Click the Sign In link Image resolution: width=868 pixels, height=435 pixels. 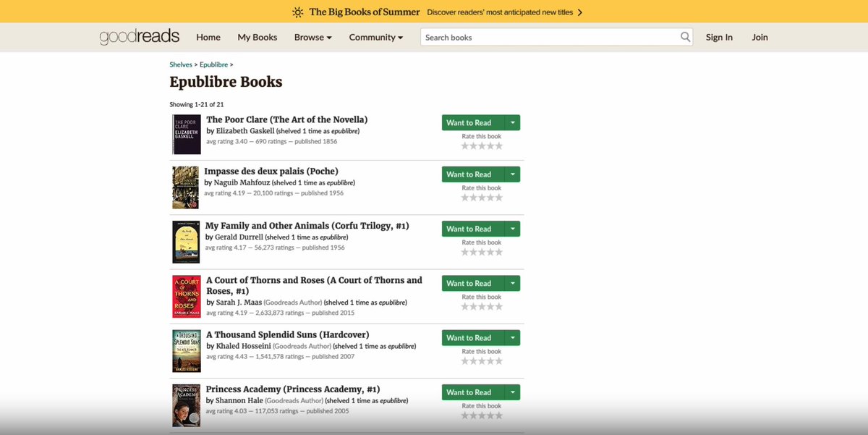pyautogui.click(x=719, y=37)
